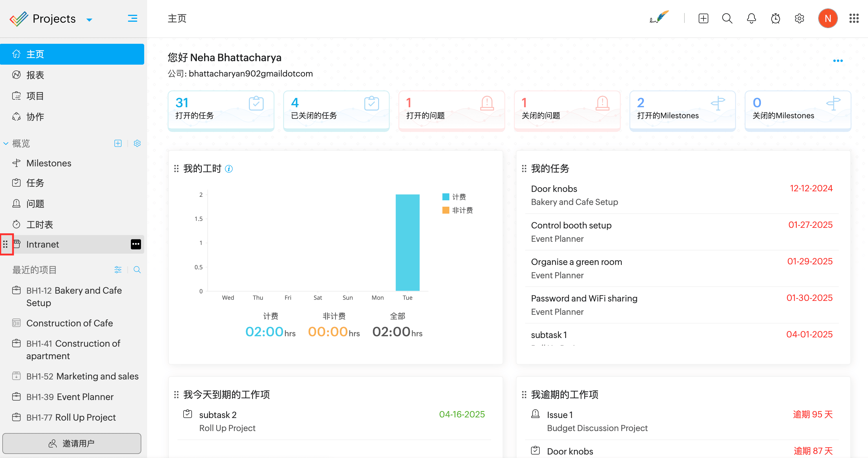Open Projects dropdown arrow near logo
Viewport: 868px width, 458px height.
pyautogui.click(x=89, y=20)
